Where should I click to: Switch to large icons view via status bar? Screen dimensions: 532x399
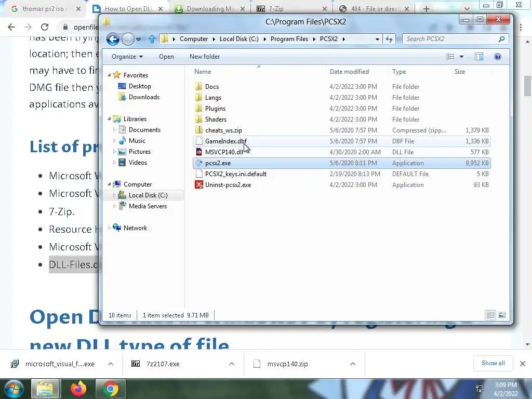coord(502,315)
